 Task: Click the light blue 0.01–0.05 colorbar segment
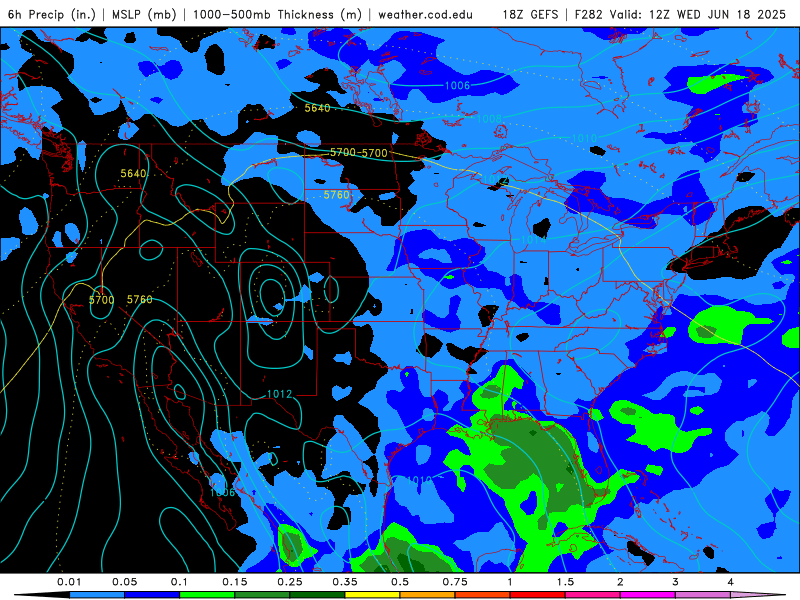[97, 595]
